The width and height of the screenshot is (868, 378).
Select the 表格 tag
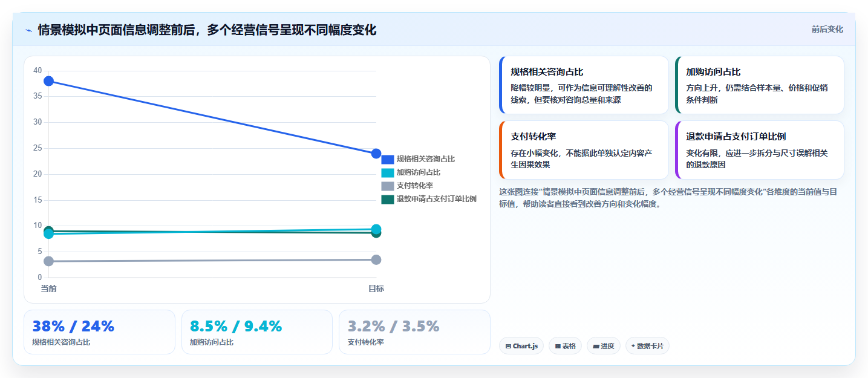click(565, 346)
